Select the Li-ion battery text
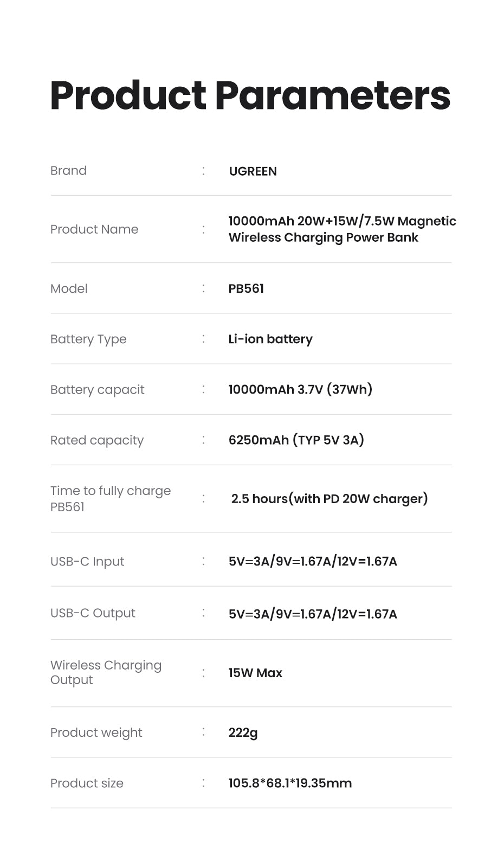The image size is (504, 855). click(x=270, y=339)
